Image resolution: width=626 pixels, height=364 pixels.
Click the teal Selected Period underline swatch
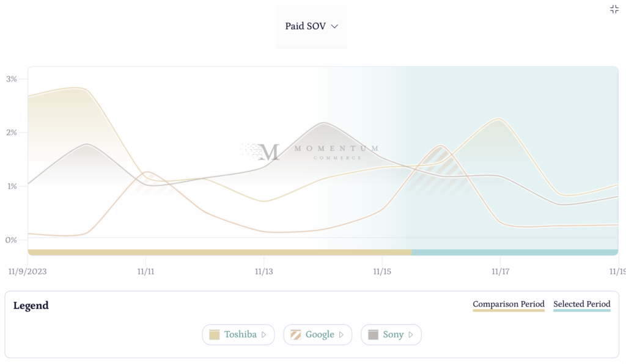pos(582,311)
